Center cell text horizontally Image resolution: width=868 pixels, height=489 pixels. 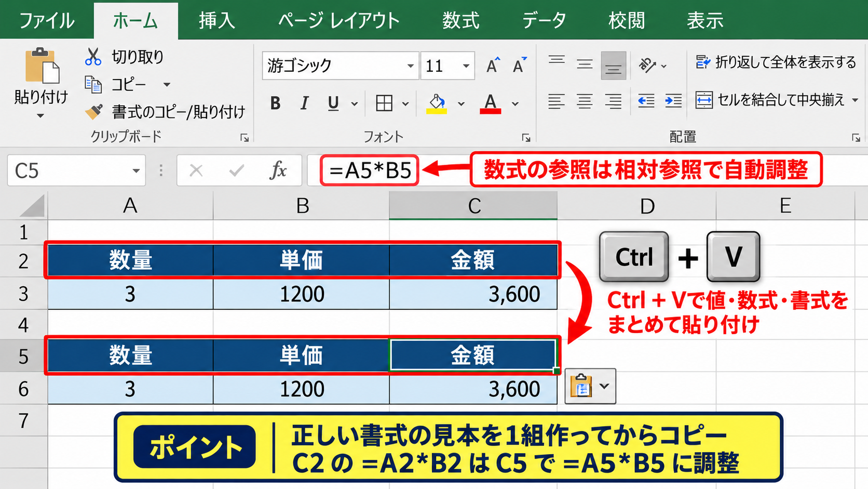click(x=585, y=101)
